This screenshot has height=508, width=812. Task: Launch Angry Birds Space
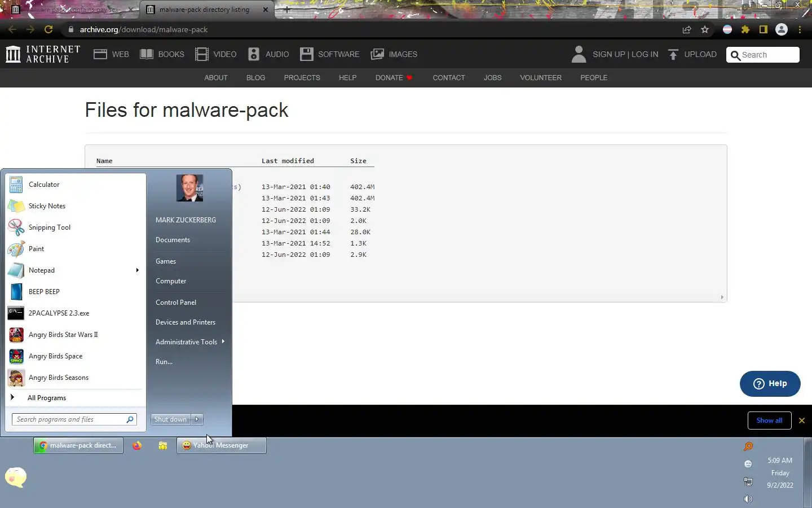[76, 356]
